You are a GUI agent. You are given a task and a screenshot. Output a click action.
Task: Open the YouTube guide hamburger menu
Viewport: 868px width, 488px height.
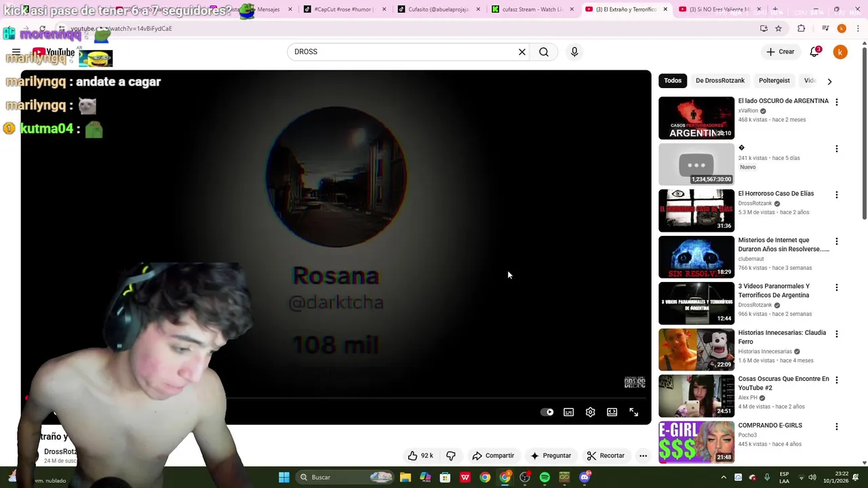(16, 52)
